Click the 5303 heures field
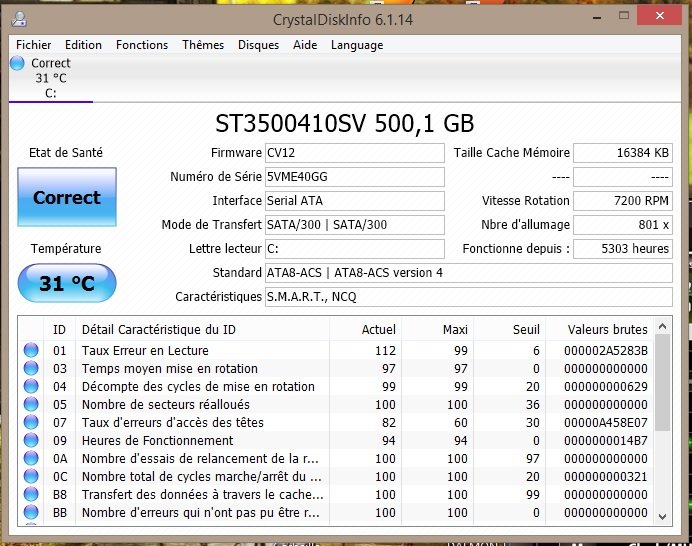 [623, 249]
